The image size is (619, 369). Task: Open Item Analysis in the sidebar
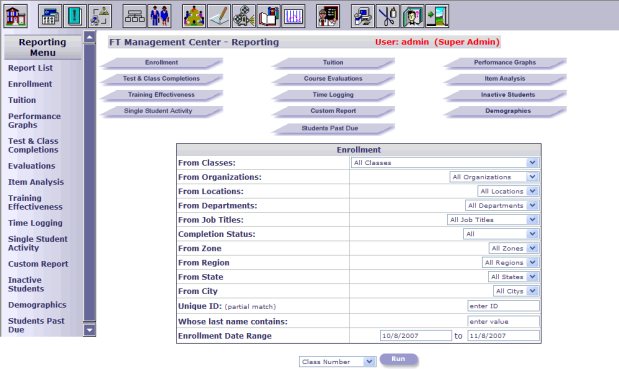(x=36, y=182)
